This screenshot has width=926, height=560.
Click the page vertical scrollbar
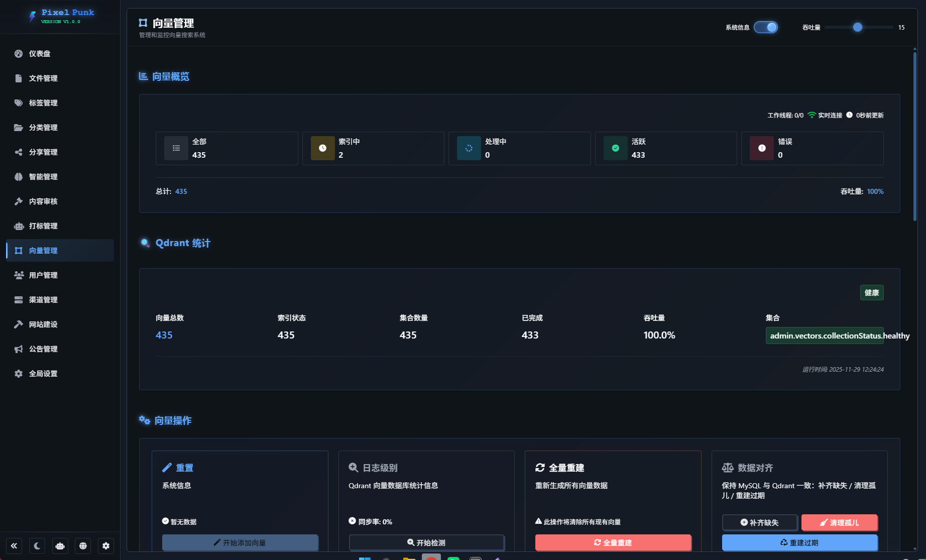tap(915, 136)
